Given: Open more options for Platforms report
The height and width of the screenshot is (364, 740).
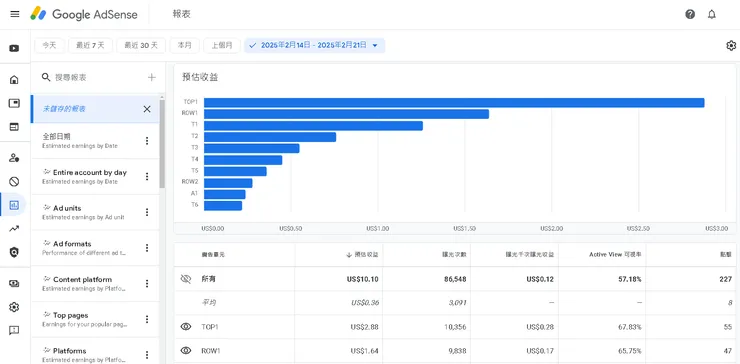Looking at the screenshot, I should 147,355.
